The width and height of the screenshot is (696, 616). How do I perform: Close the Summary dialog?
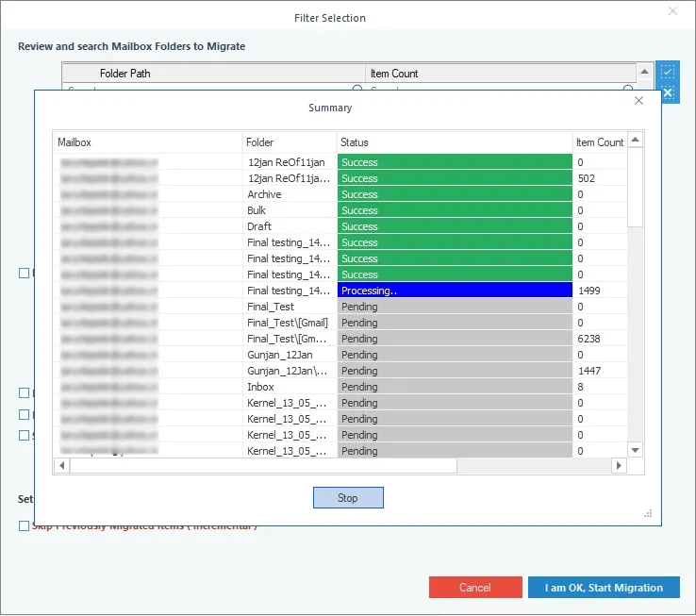tap(638, 101)
